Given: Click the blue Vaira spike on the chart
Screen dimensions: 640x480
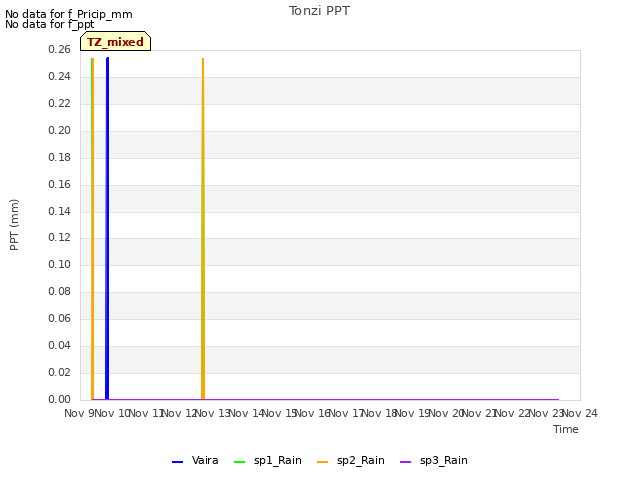Looking at the screenshot, I should click(x=107, y=229).
